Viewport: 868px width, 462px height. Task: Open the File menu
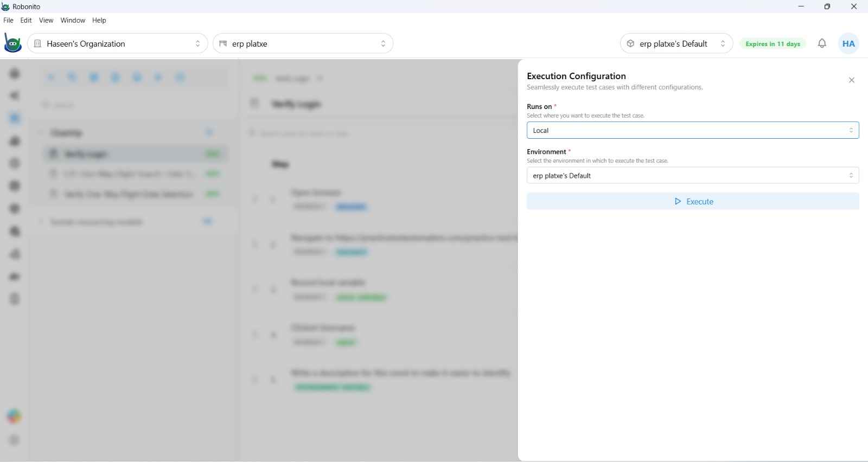click(8, 20)
